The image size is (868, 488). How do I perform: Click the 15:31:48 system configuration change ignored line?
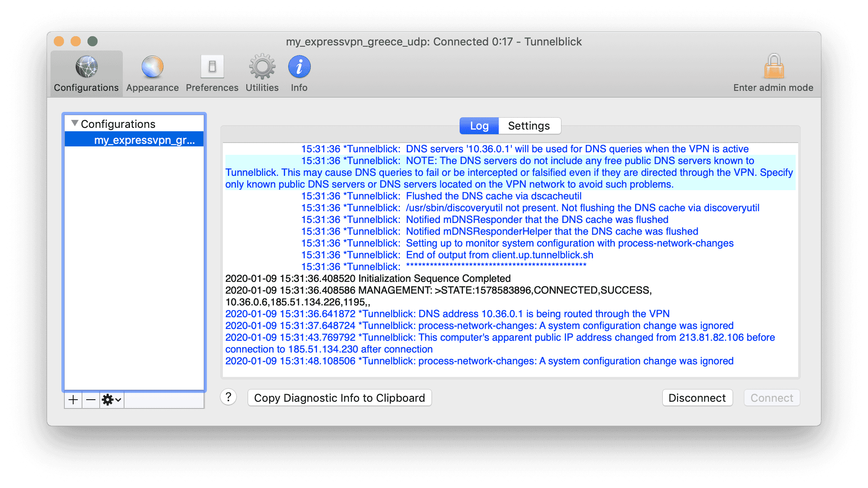479,361
